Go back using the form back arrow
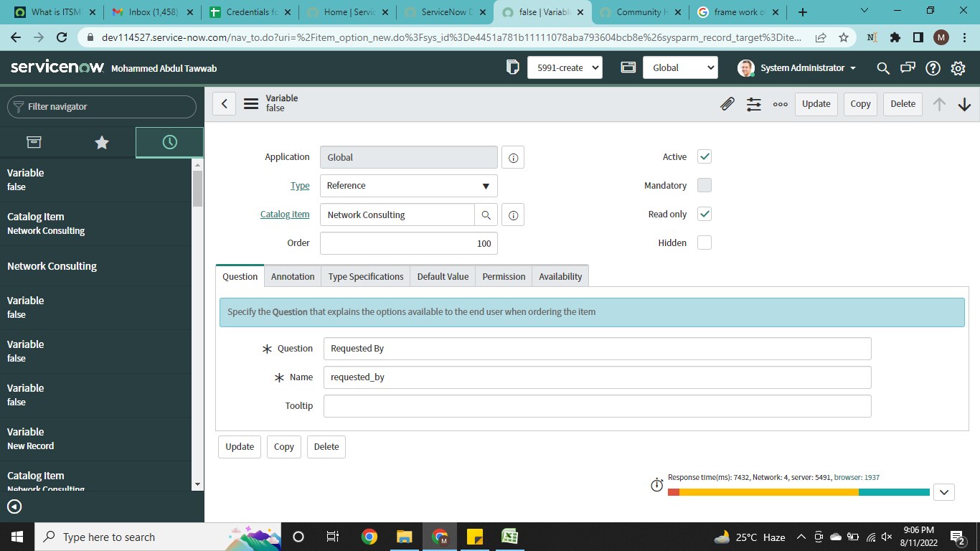This screenshot has width=980, height=551. pyautogui.click(x=224, y=104)
